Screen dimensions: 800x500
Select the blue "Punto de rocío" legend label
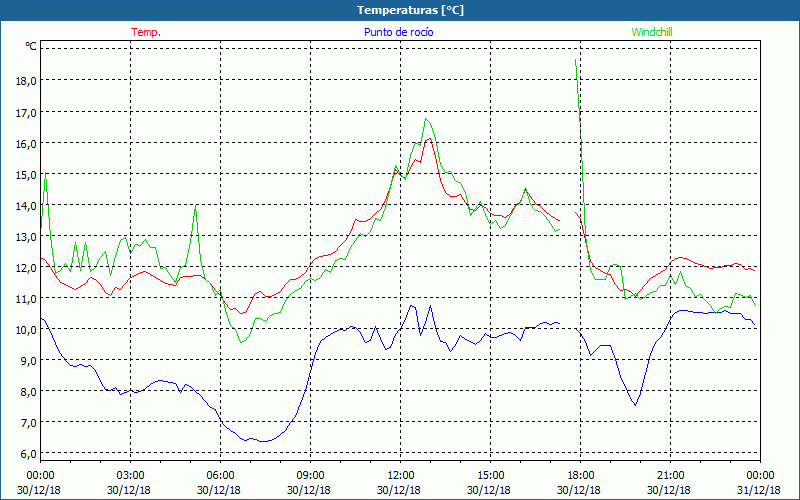[x=397, y=32]
